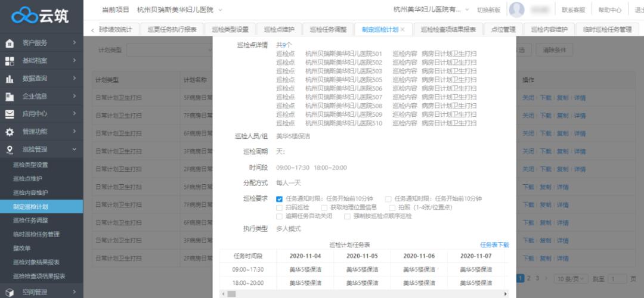Click the 清除条件 button

click(554, 50)
